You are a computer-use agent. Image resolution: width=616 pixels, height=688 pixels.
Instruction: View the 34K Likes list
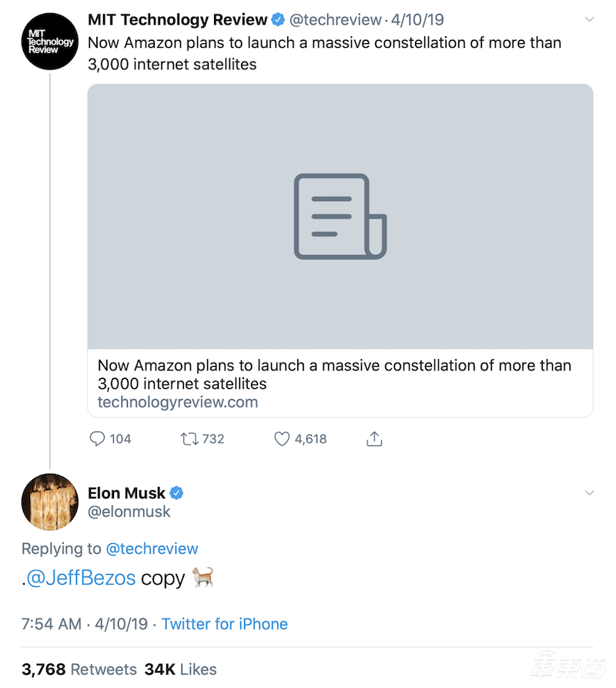tap(181, 669)
